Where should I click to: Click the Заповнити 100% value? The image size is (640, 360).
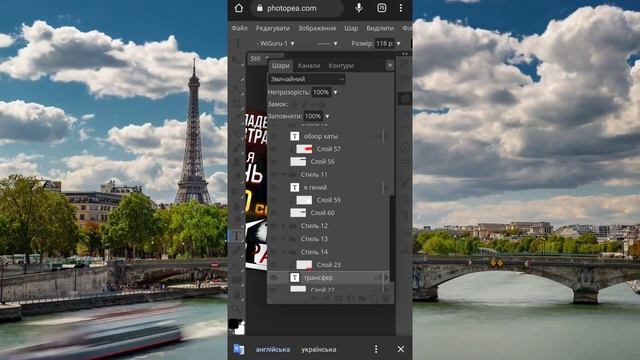[313, 116]
